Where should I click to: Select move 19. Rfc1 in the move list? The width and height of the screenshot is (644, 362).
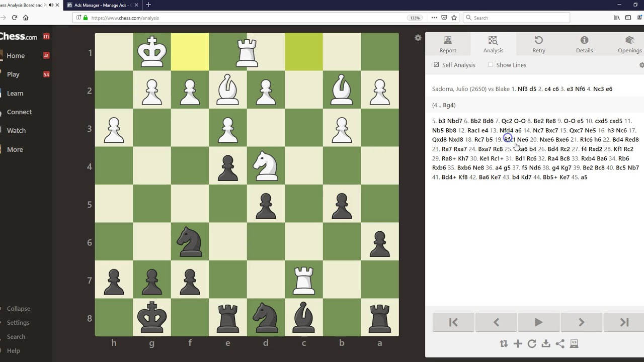pos(509,140)
